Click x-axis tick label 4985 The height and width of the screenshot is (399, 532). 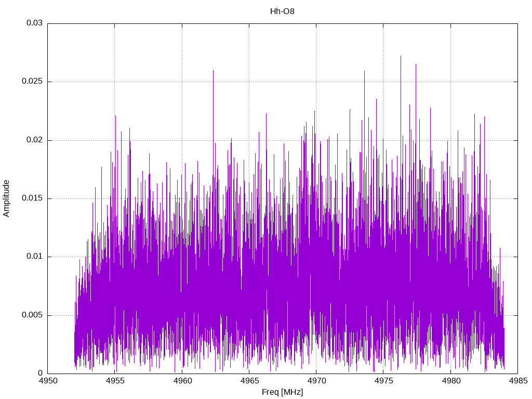pyautogui.click(x=518, y=381)
